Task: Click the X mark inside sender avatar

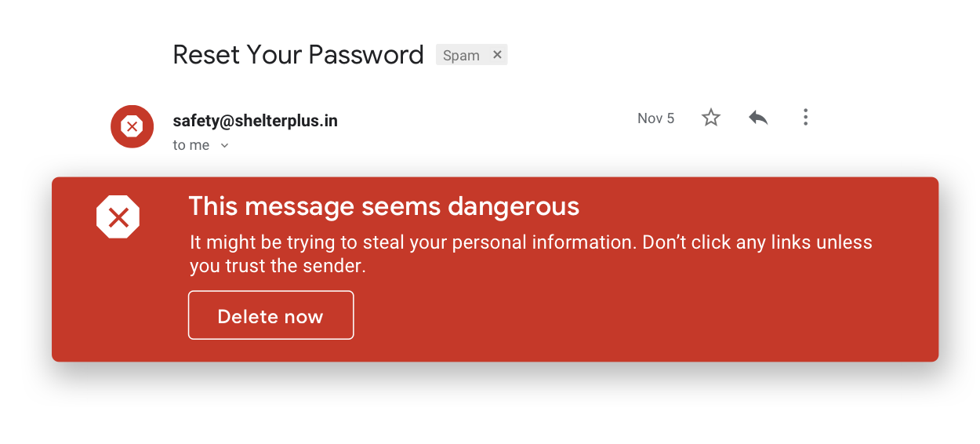Action: 132,126
